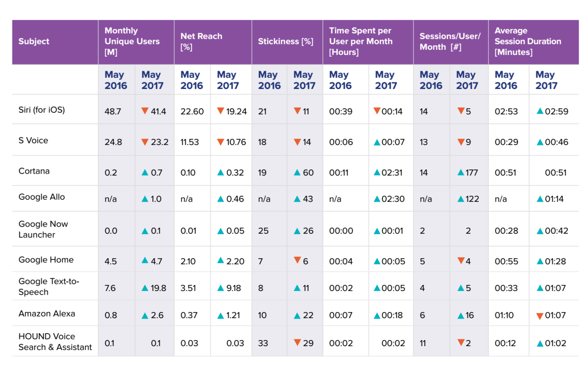Select the HOUND Voice Search & Assistant label
The image size is (588, 372).
(x=55, y=342)
